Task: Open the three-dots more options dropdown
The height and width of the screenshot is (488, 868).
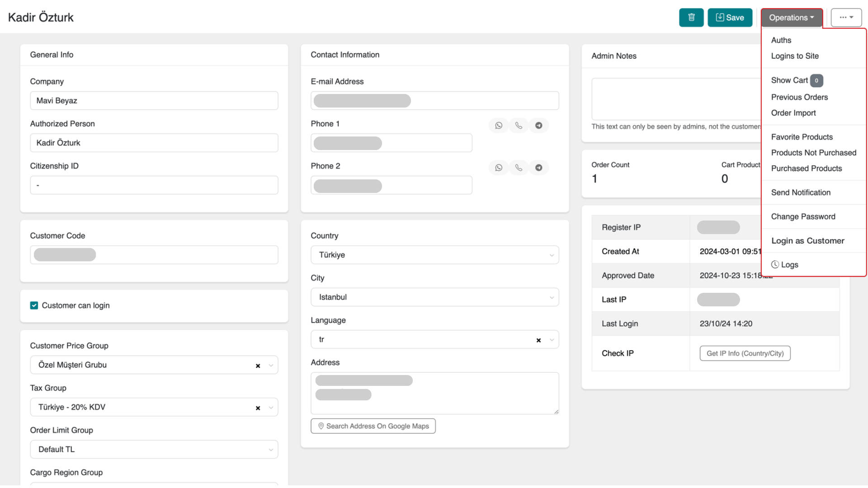Action: [846, 18]
